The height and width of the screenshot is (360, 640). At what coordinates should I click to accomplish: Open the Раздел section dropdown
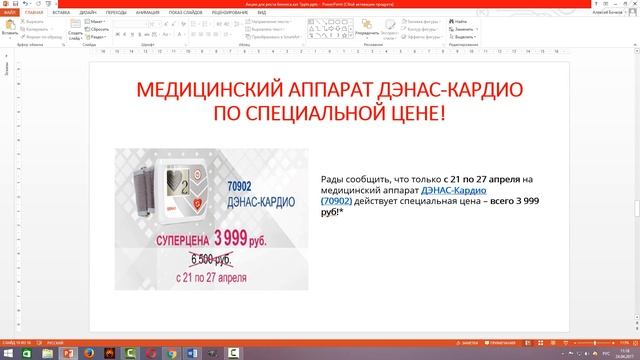tap(96, 37)
